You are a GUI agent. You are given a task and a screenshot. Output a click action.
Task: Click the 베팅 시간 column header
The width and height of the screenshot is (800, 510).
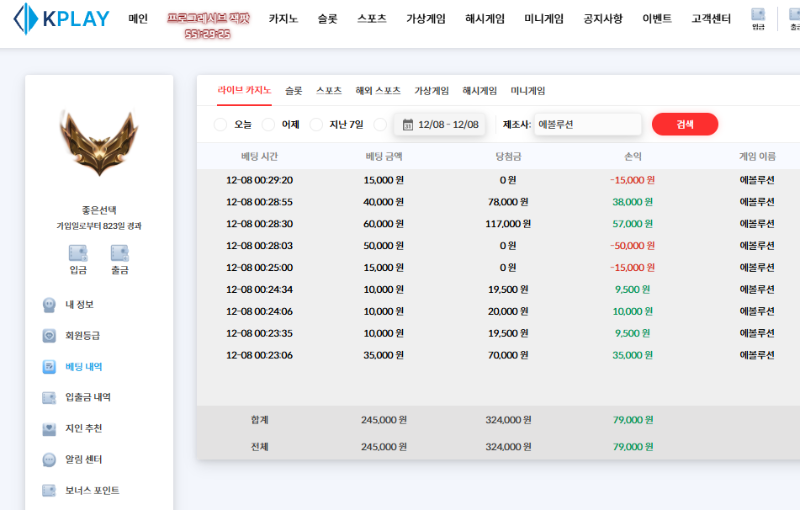tap(259, 157)
